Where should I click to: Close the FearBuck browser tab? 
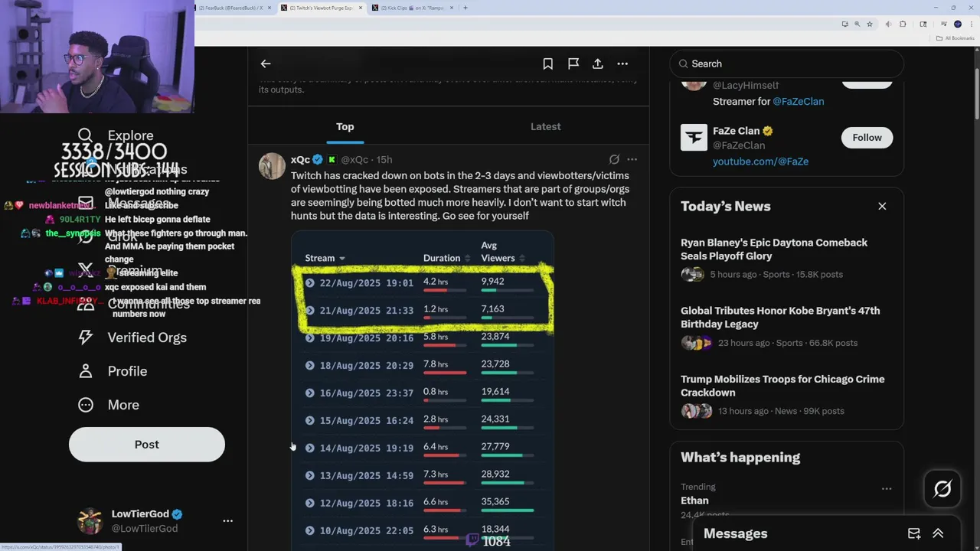[x=269, y=8]
